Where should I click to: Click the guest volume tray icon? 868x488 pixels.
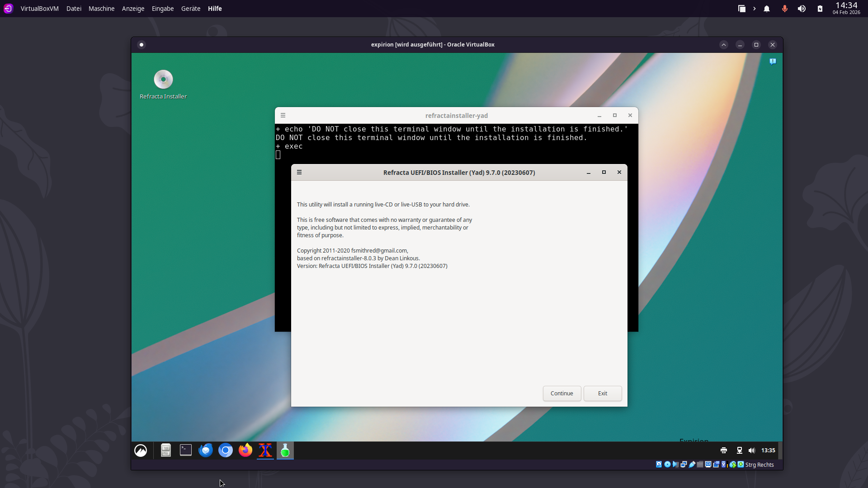tap(751, 450)
